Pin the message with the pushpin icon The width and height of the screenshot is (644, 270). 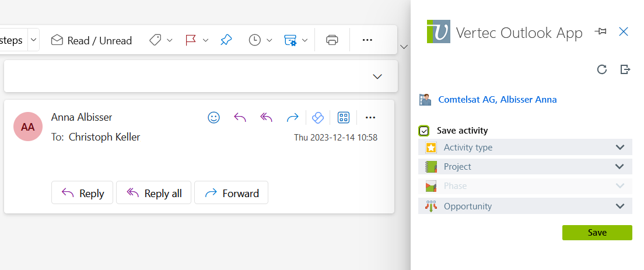tap(226, 40)
